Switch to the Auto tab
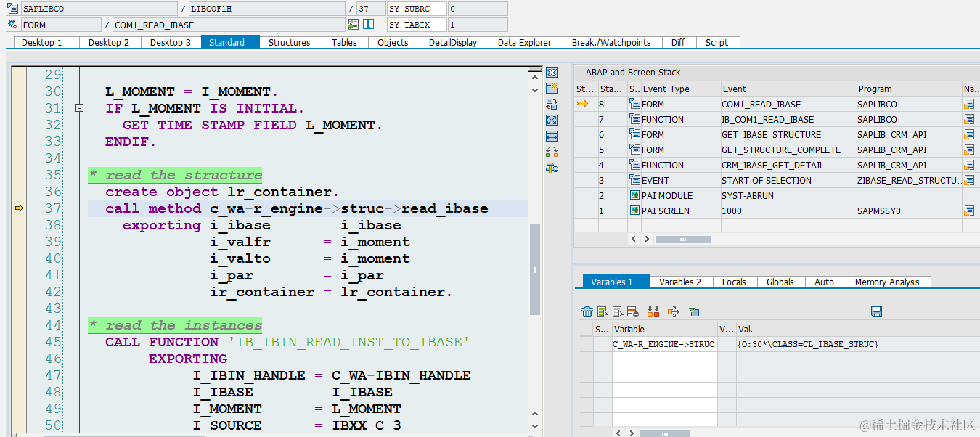Image resolution: width=980 pixels, height=437 pixels. 824,282
